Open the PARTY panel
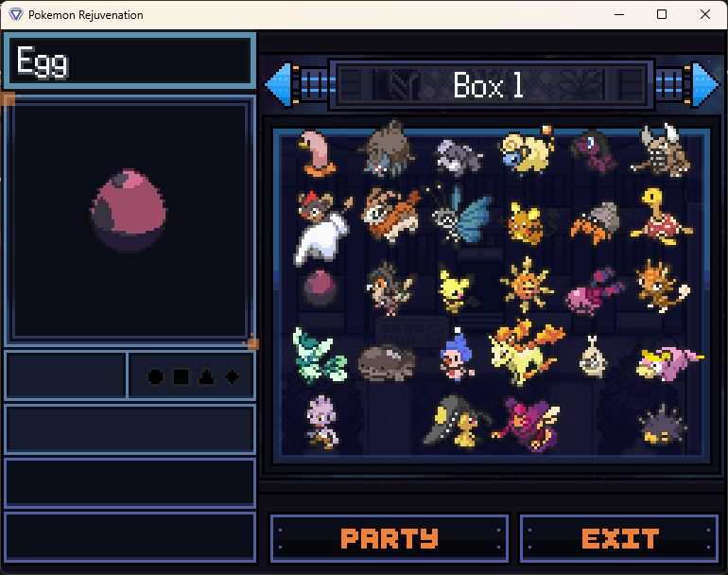 coord(390,538)
